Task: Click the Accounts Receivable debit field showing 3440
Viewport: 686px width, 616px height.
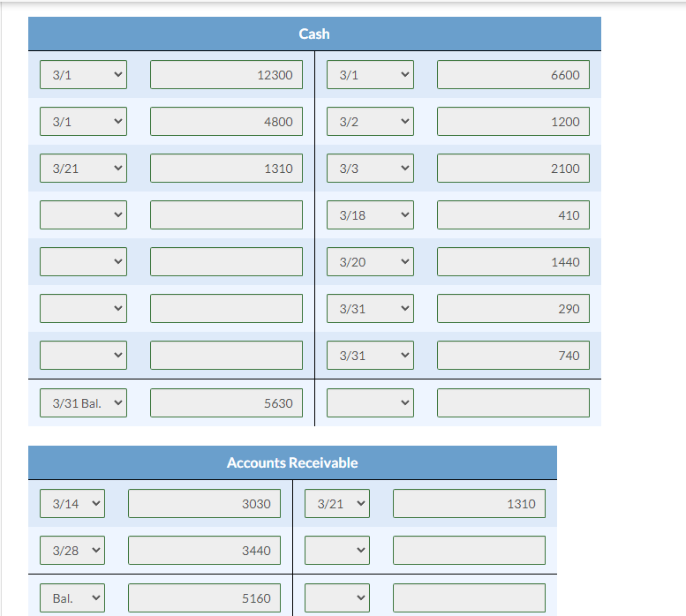Action: click(x=204, y=551)
